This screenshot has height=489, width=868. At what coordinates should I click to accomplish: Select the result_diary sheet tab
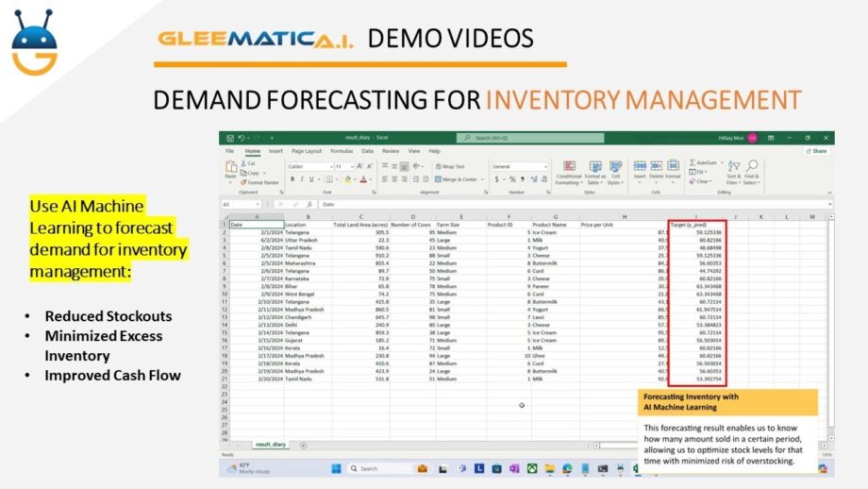point(271,444)
